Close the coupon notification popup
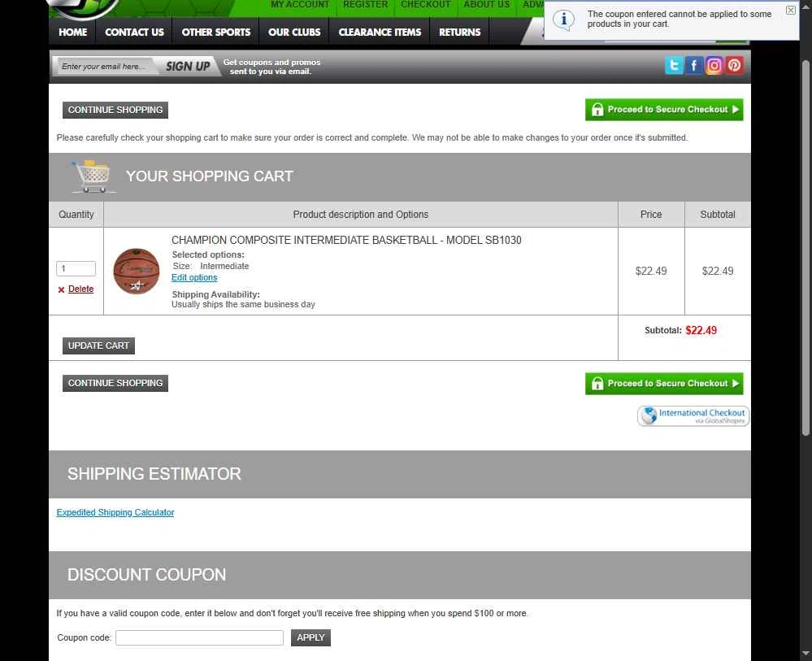812x661 pixels. pyautogui.click(x=791, y=10)
